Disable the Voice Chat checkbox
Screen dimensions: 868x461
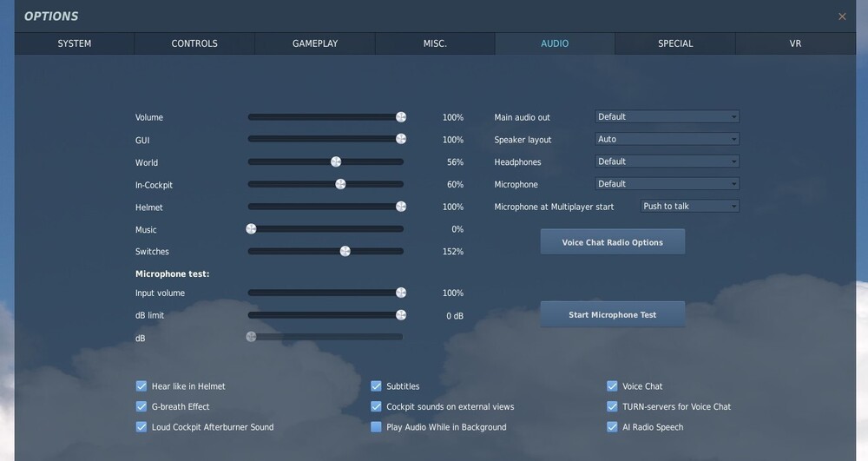pos(612,385)
